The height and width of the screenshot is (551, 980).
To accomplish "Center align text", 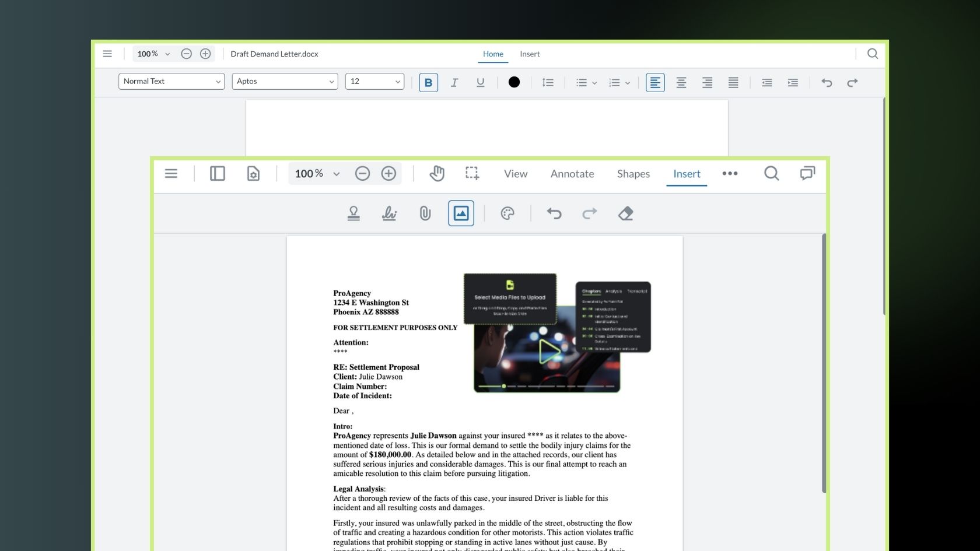I will 681,82.
